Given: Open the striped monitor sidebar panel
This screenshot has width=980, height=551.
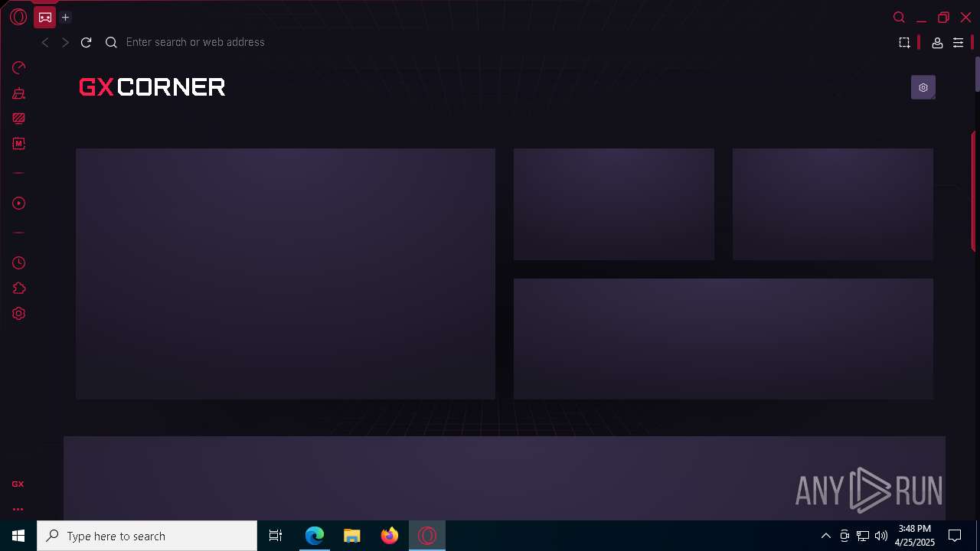Looking at the screenshot, I should (19, 119).
